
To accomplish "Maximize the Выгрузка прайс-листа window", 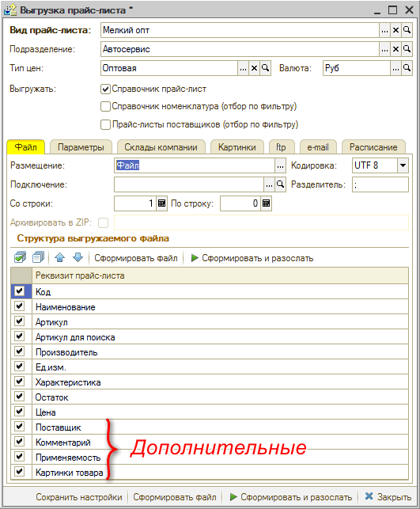I will (393, 10).
